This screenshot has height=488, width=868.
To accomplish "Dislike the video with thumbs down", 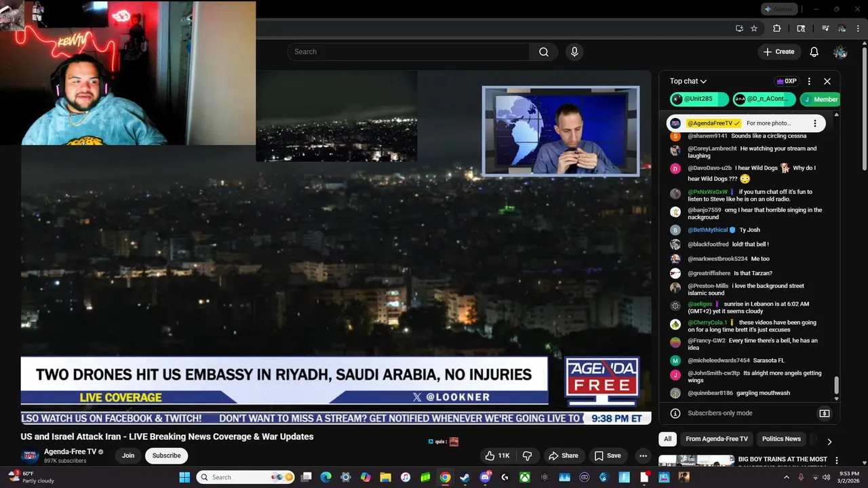I will coord(527,455).
